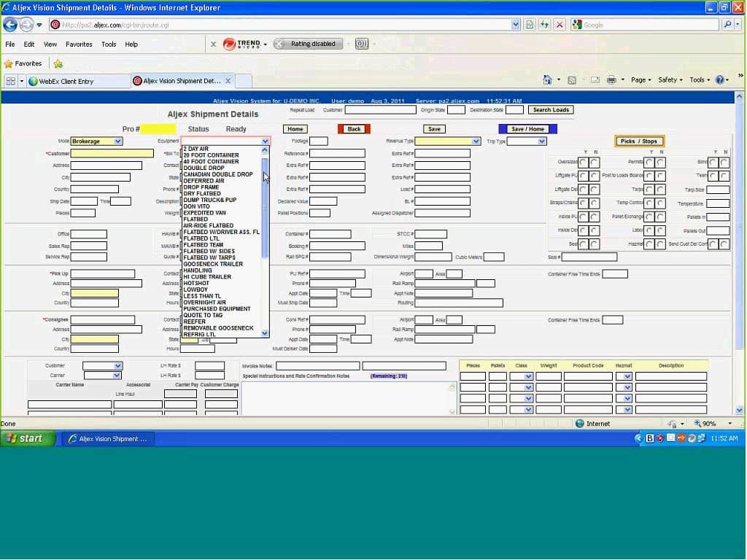Select Oversized Y radio button

[583, 163]
